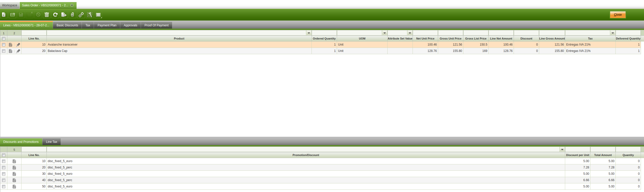Toggle form/grid view layout icon
The width and height of the screenshot is (644, 192).
pos(98,15)
